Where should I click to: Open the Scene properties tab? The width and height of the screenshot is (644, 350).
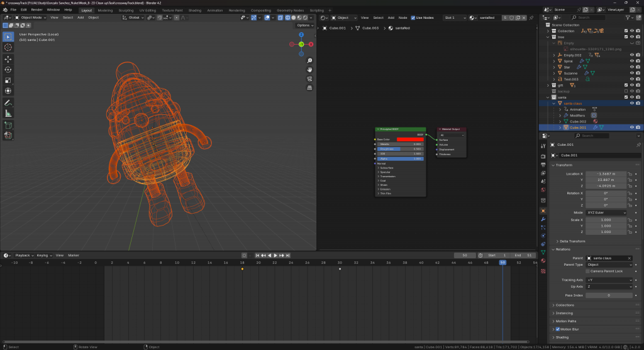coord(543,182)
